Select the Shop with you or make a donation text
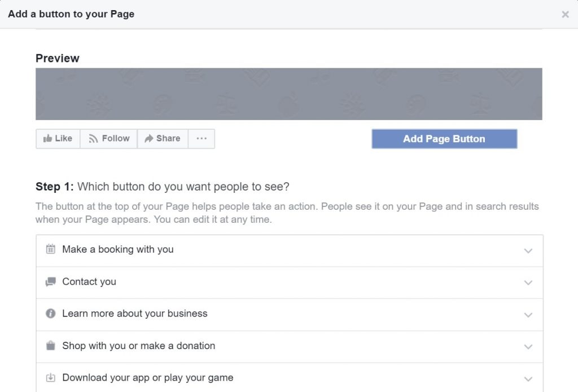 point(138,346)
